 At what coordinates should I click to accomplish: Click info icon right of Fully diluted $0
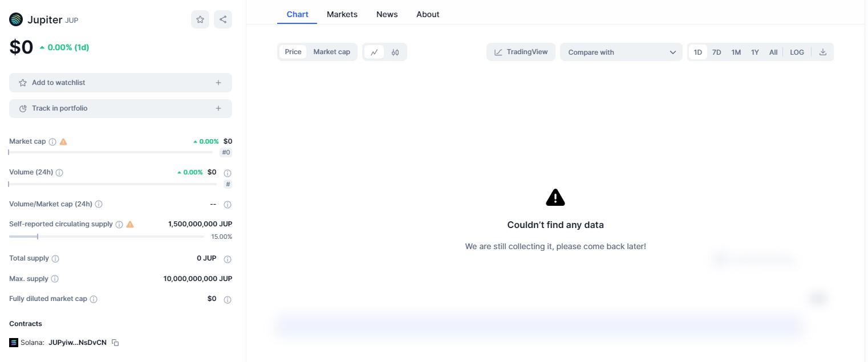(228, 300)
